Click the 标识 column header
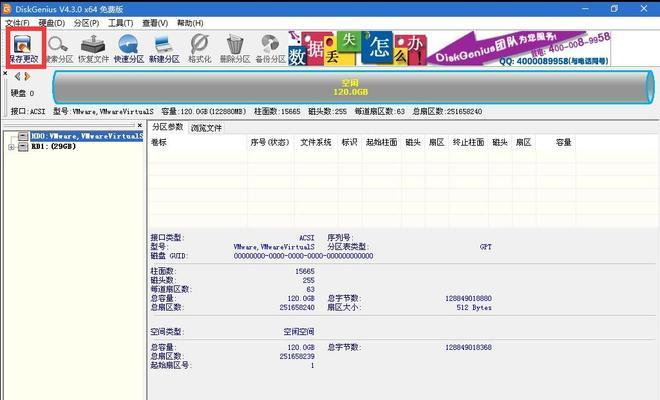The image size is (660, 400). pos(349,142)
